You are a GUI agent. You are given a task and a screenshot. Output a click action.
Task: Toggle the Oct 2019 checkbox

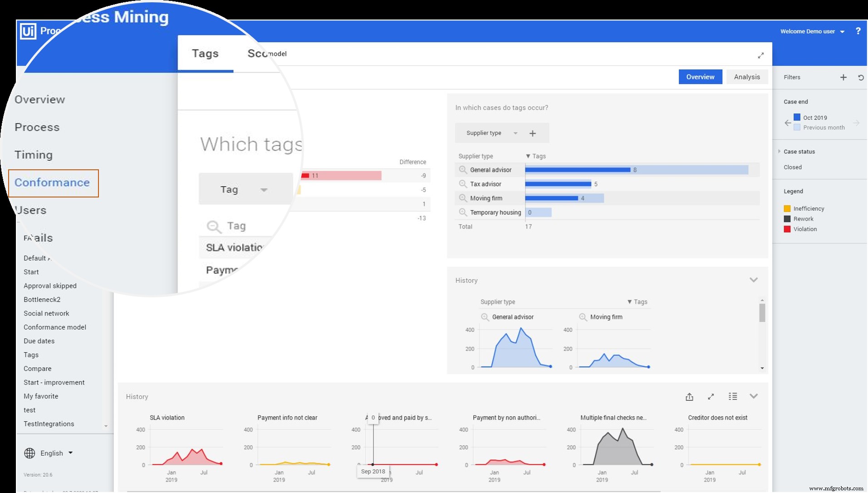click(x=797, y=117)
